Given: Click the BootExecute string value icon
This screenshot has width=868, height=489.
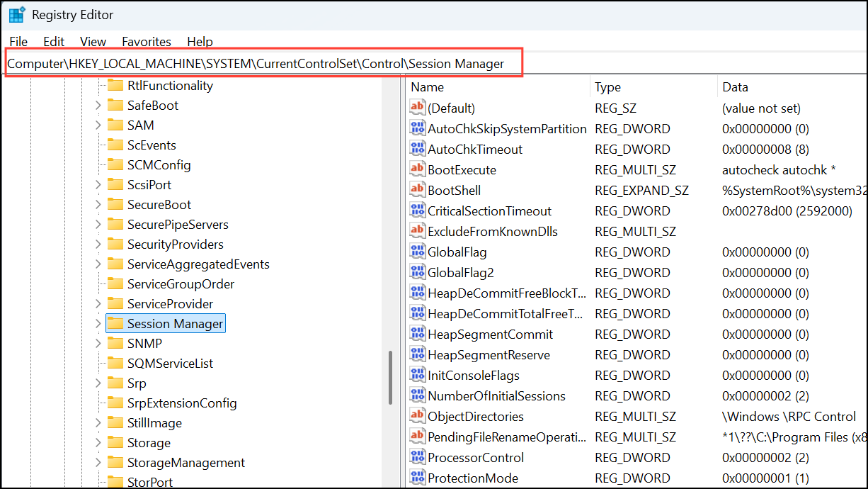Looking at the screenshot, I should (x=417, y=169).
